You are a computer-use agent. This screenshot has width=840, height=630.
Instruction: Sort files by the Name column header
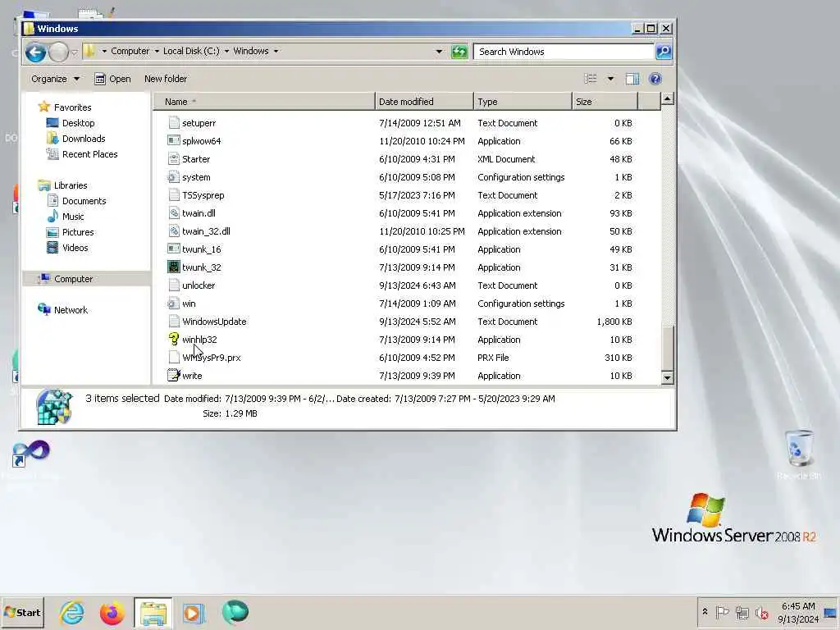coord(264,101)
